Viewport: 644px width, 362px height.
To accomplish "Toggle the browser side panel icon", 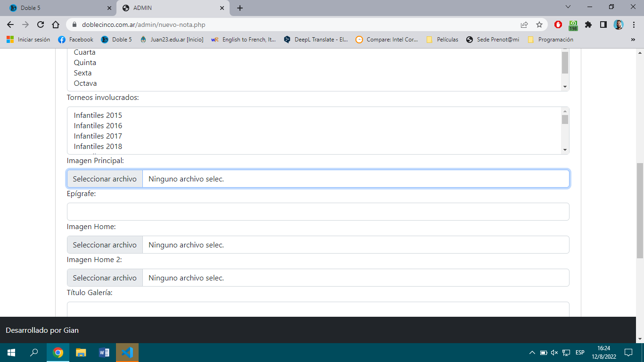I will [x=603, y=25].
